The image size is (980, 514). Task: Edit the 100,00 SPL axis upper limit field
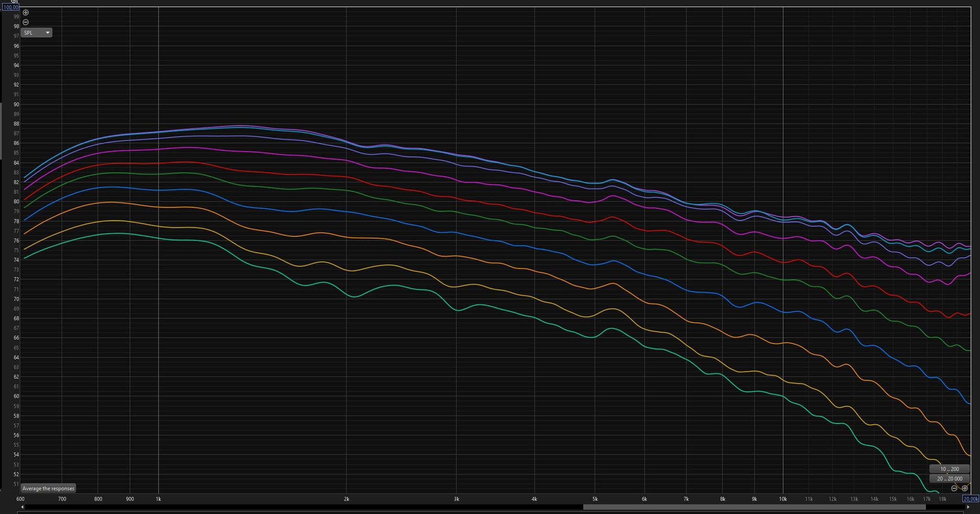[11, 7]
